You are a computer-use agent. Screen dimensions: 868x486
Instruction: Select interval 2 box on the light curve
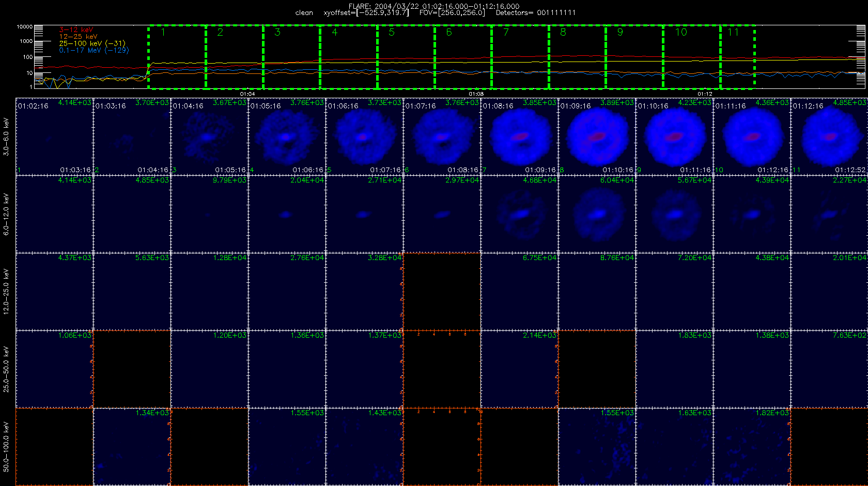point(235,56)
